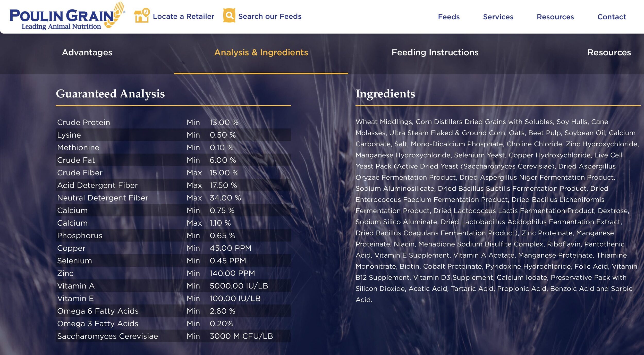This screenshot has height=355, width=644.
Task: Click the Vitamin A analysis row
Action: pos(173,286)
